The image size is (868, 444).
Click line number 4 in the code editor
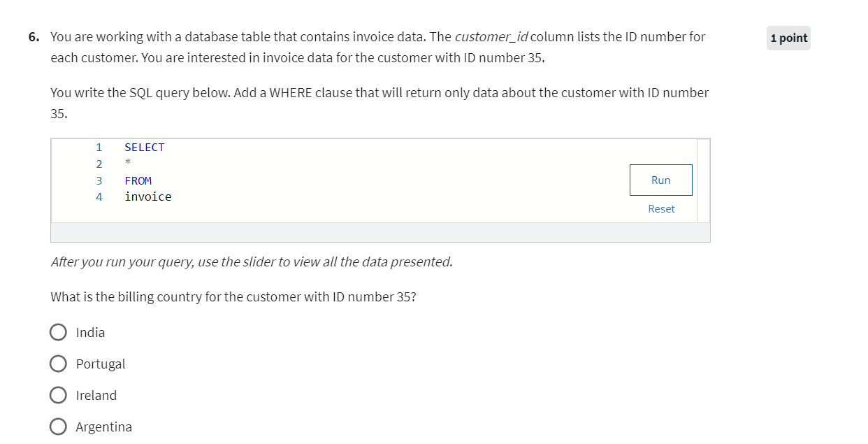click(x=99, y=196)
